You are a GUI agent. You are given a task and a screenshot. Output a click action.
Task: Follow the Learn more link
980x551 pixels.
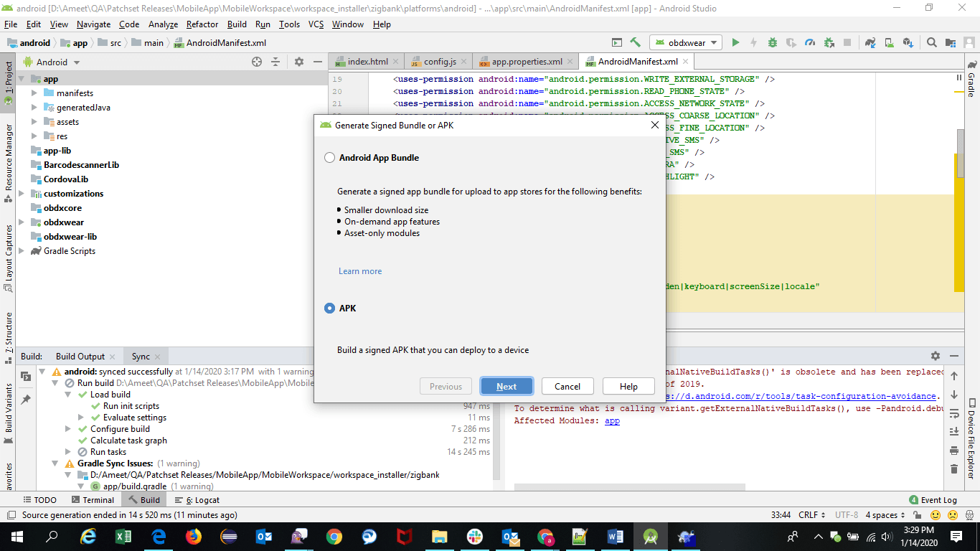(x=360, y=271)
